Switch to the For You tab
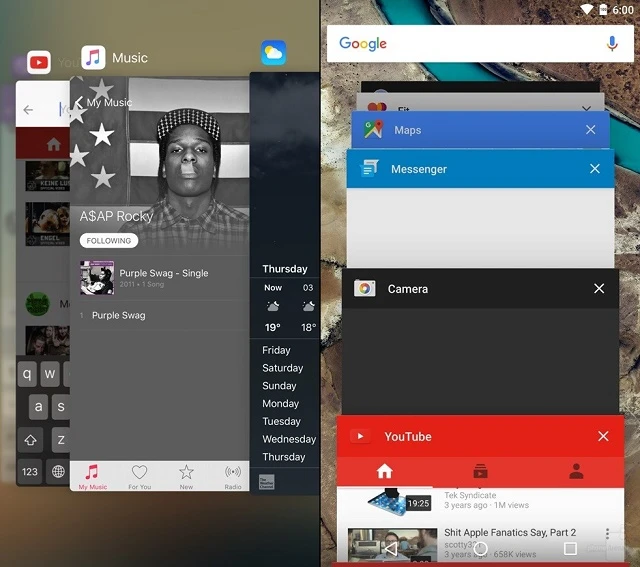The image size is (640, 567). point(139,476)
